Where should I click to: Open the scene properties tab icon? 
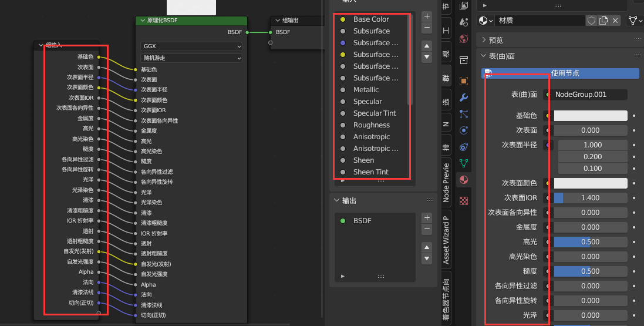tap(464, 22)
